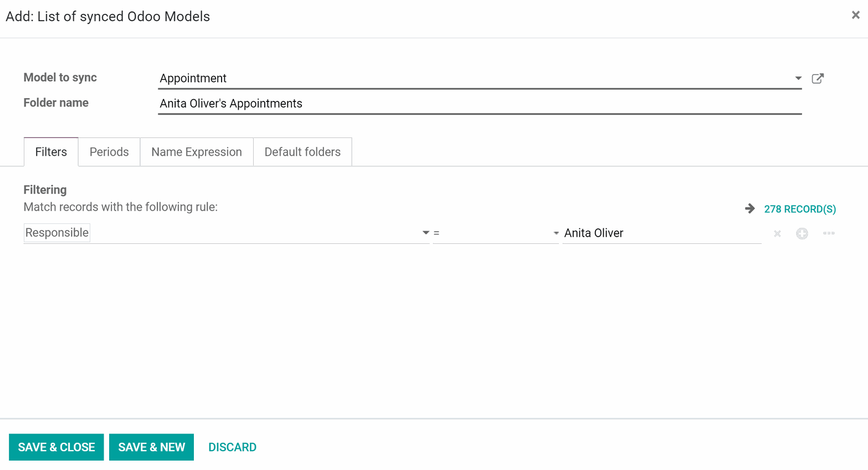This screenshot has width=868, height=470.
Task: Click Save & New button
Action: [151, 447]
